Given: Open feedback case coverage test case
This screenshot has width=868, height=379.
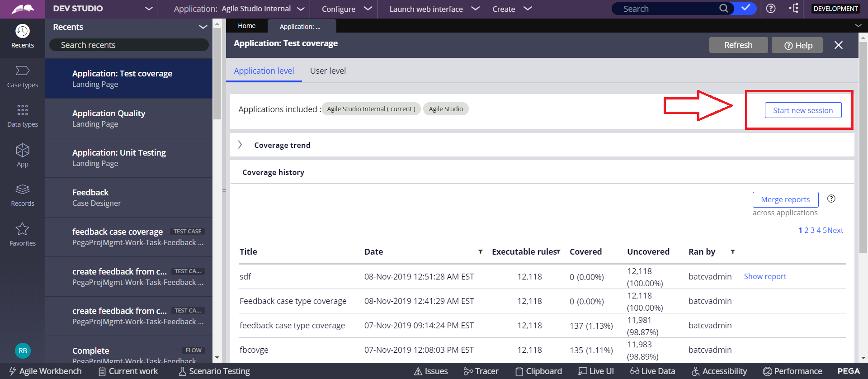Looking at the screenshot, I should [x=129, y=237].
